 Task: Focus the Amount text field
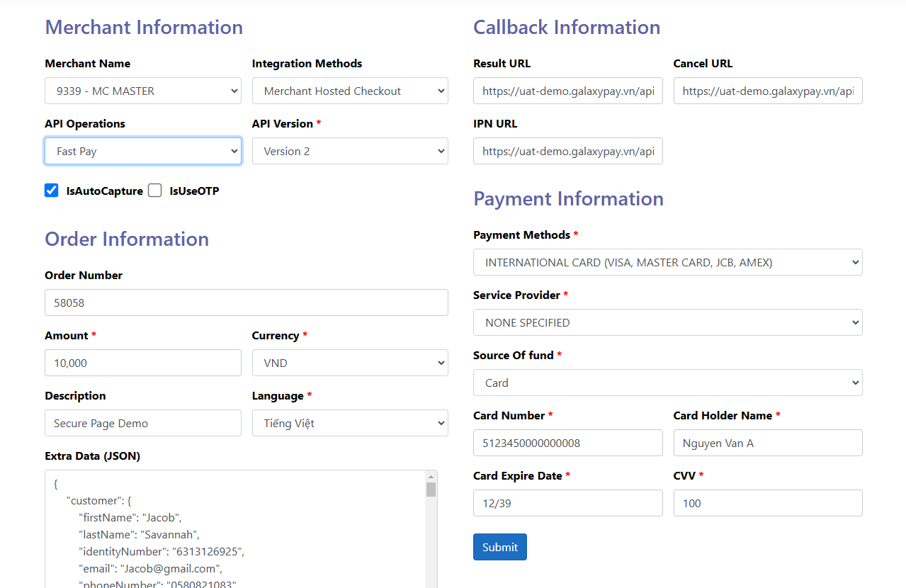tap(142, 363)
